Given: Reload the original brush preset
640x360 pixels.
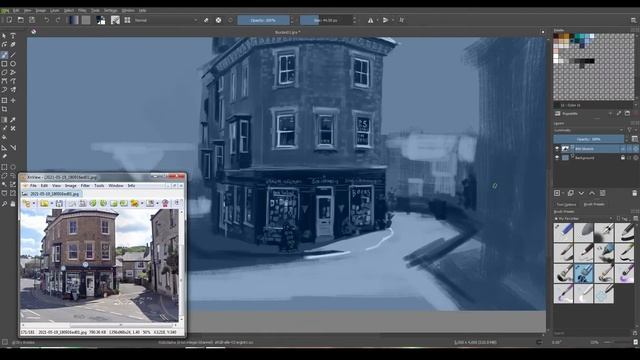Looking at the screenshot, I should tap(231, 20).
